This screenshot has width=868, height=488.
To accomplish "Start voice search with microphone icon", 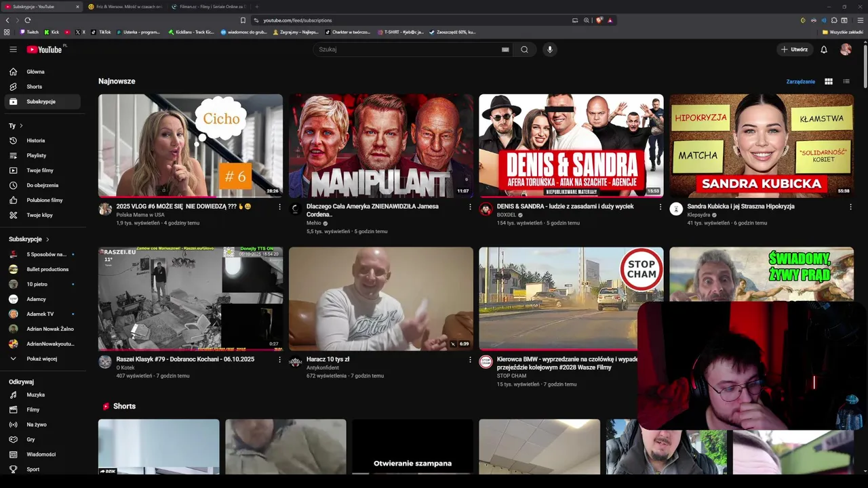I will click(x=550, y=49).
